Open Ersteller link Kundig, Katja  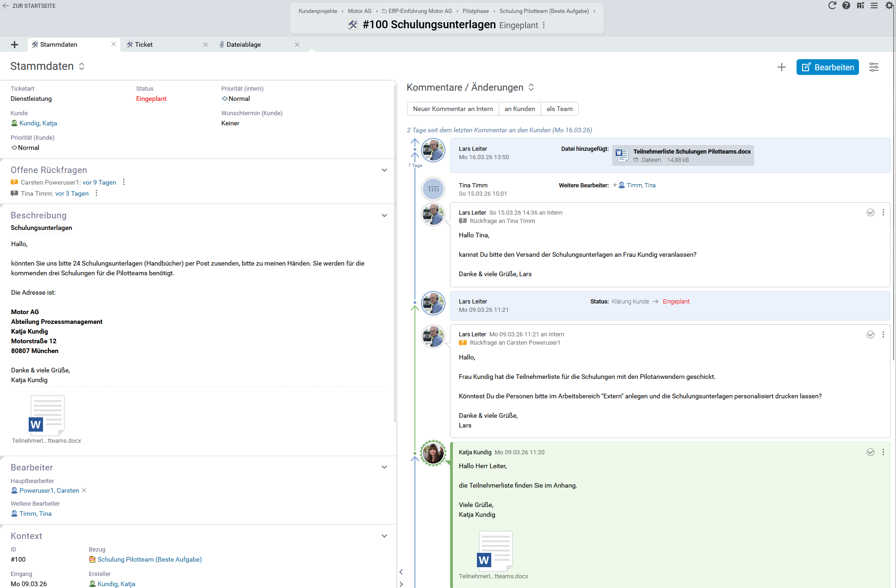tap(117, 584)
